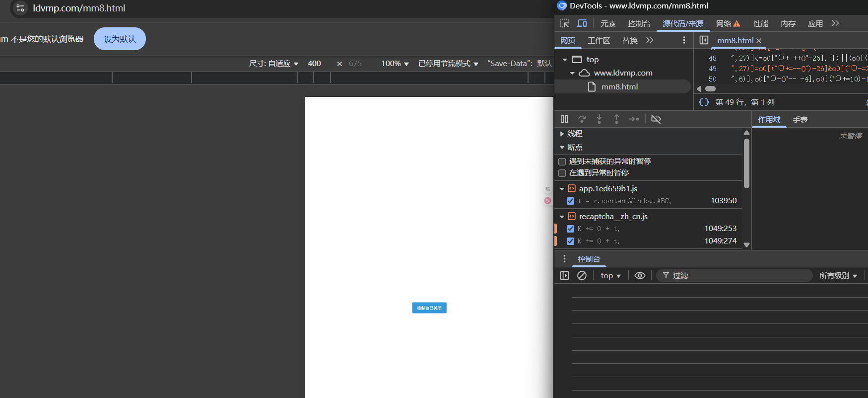The image size is (868, 398).
Task: Open the console sidebar panel icon
Action: tap(564, 276)
